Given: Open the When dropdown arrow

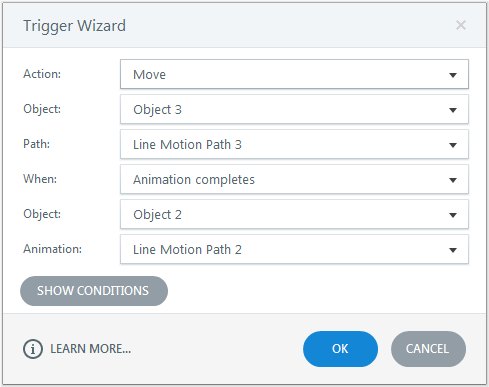Looking at the screenshot, I should click(x=453, y=180).
